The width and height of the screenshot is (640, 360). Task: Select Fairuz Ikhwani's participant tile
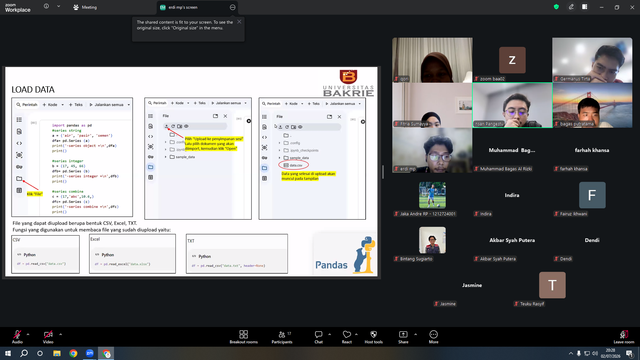(x=592, y=195)
